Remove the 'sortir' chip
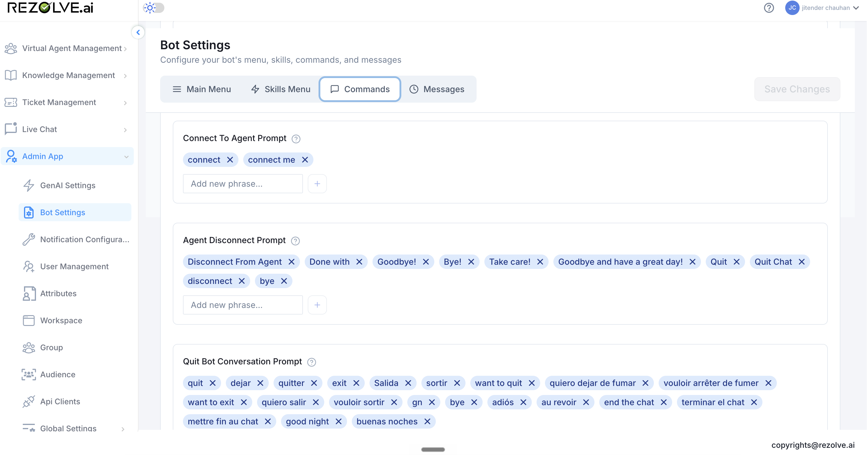The height and width of the screenshot is (455, 868). coord(457,383)
